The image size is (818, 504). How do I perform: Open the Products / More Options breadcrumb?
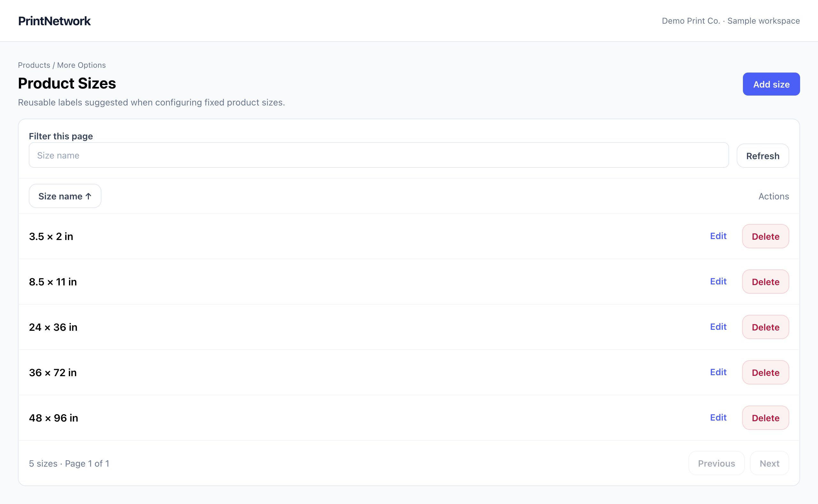tap(62, 65)
